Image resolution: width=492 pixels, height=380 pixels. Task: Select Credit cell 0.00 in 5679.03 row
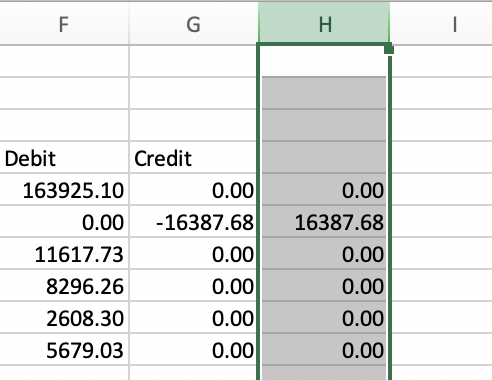(193, 349)
